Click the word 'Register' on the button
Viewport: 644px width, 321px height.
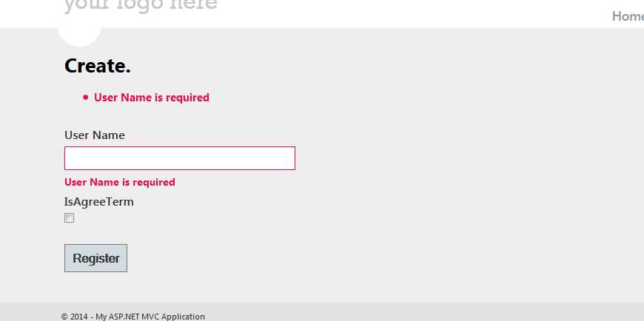click(x=96, y=258)
